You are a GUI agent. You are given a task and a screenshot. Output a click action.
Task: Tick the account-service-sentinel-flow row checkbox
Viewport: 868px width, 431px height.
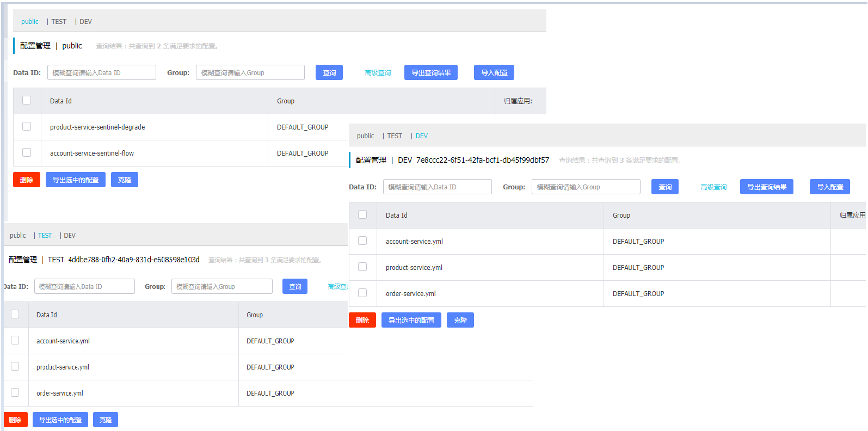pos(27,152)
